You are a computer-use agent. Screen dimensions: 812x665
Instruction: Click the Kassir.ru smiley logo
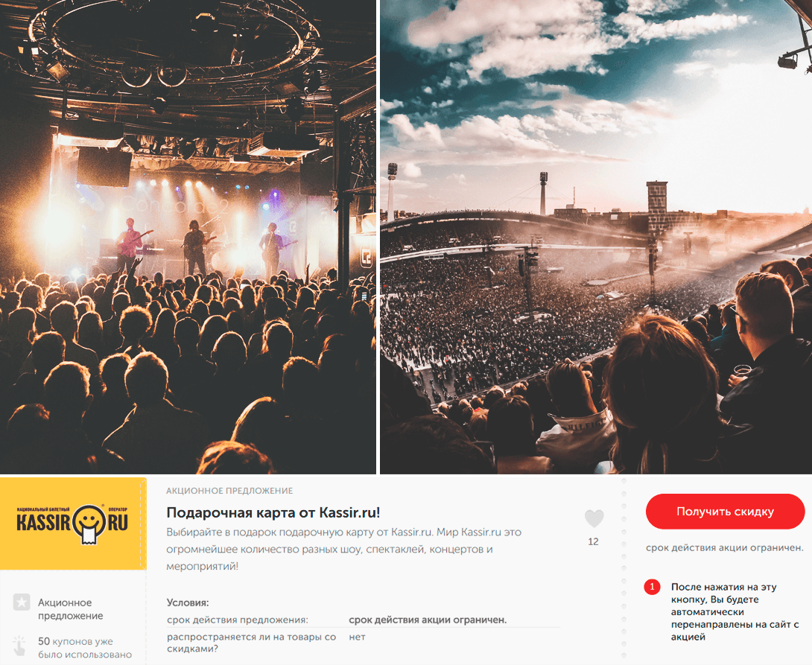[x=72, y=524]
